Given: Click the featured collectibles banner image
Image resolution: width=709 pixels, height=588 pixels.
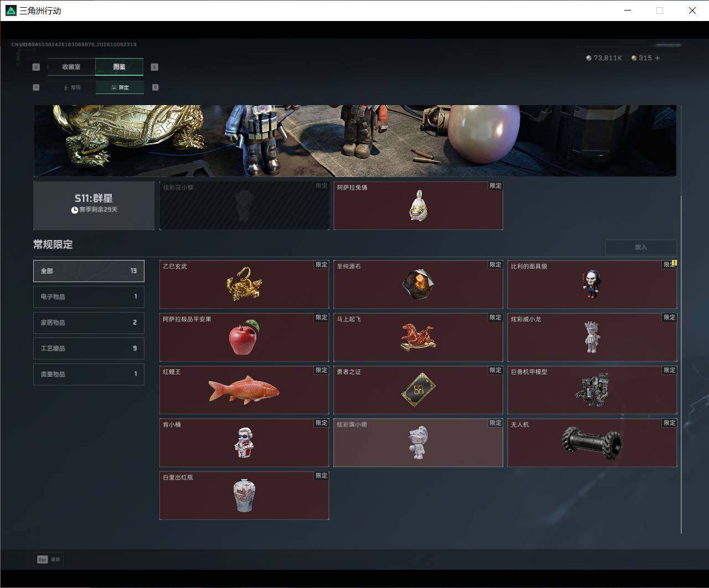Looking at the screenshot, I should pyautogui.click(x=355, y=141).
